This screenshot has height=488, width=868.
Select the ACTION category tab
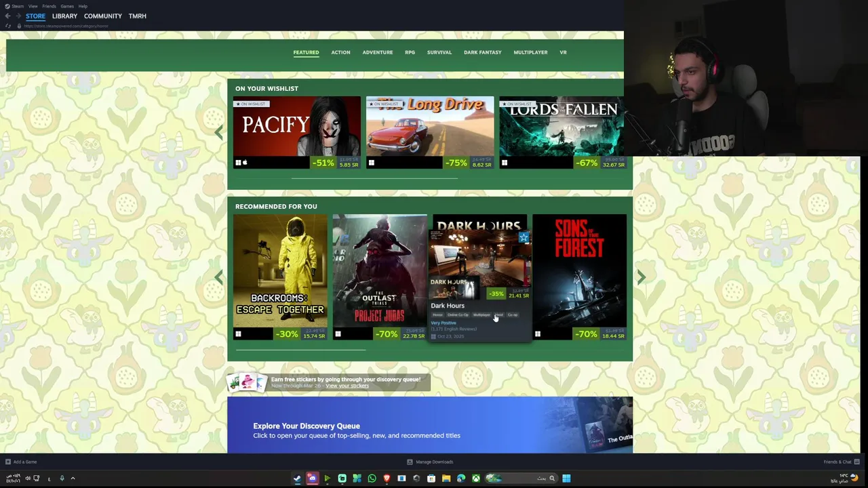[340, 52]
